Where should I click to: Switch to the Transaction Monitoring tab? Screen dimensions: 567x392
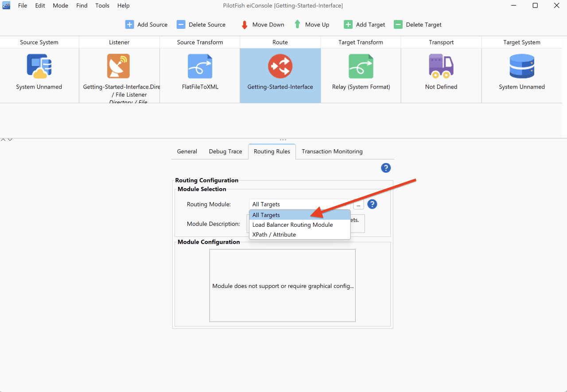pyautogui.click(x=332, y=151)
